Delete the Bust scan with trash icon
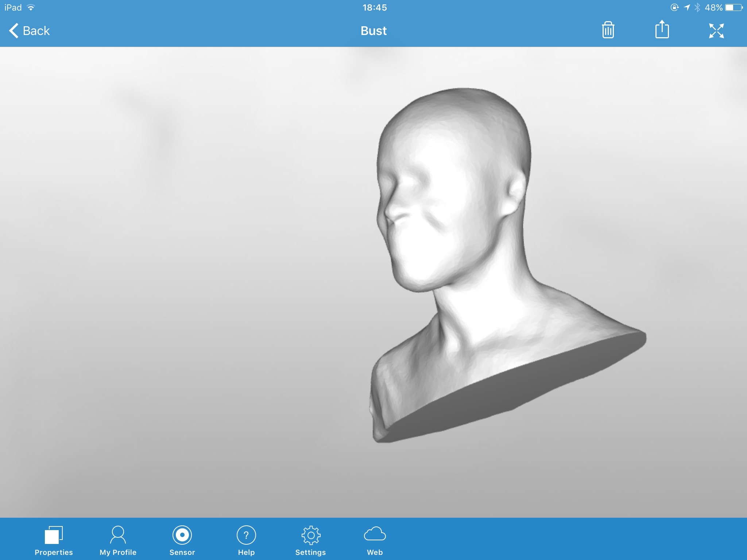This screenshot has width=747, height=560. click(608, 30)
